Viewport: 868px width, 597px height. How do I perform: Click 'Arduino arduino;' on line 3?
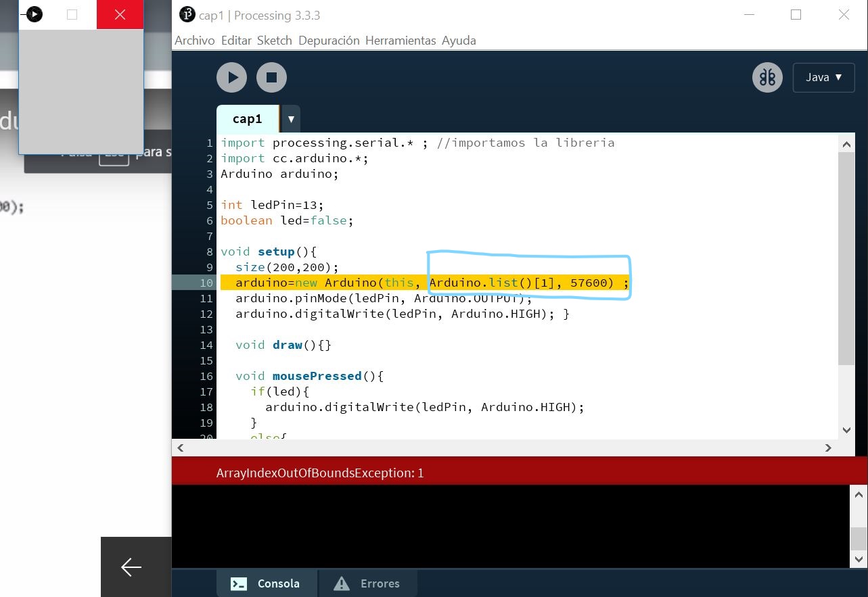point(279,174)
